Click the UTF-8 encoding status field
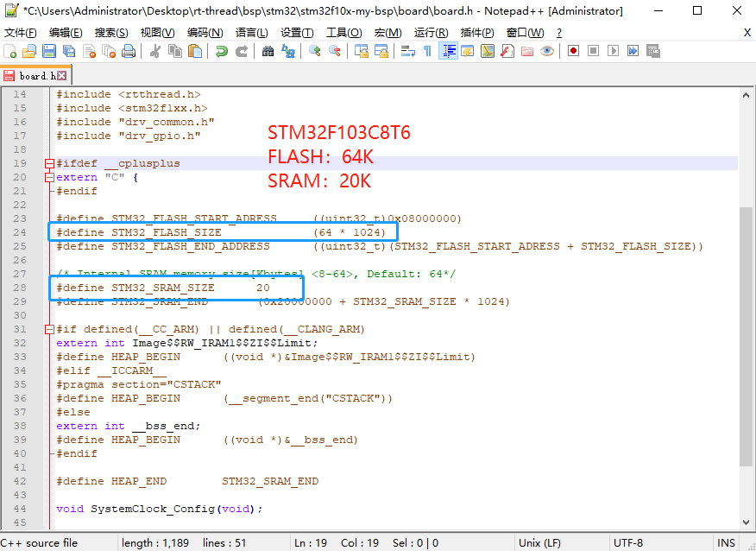The width and height of the screenshot is (756, 551). [660, 543]
